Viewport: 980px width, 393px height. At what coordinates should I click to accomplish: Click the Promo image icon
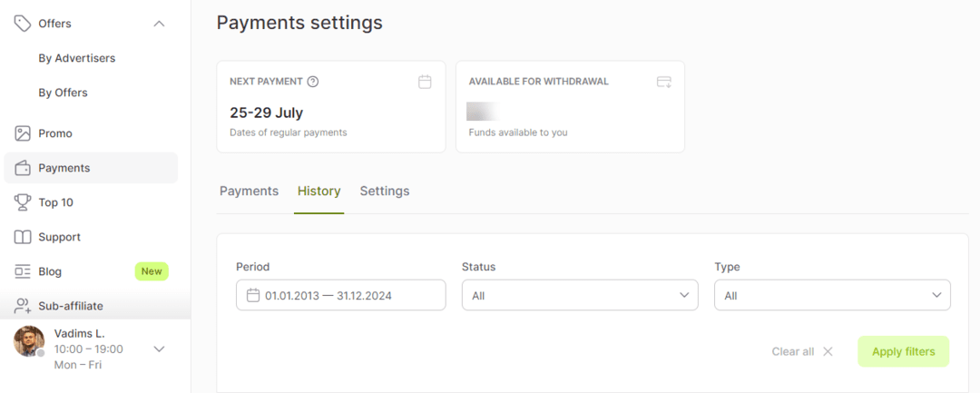point(23,133)
